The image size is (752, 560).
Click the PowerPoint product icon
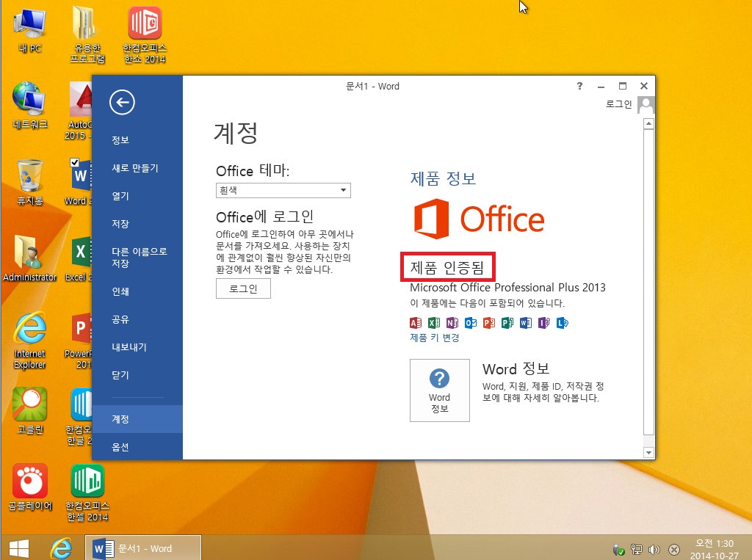coord(488,323)
